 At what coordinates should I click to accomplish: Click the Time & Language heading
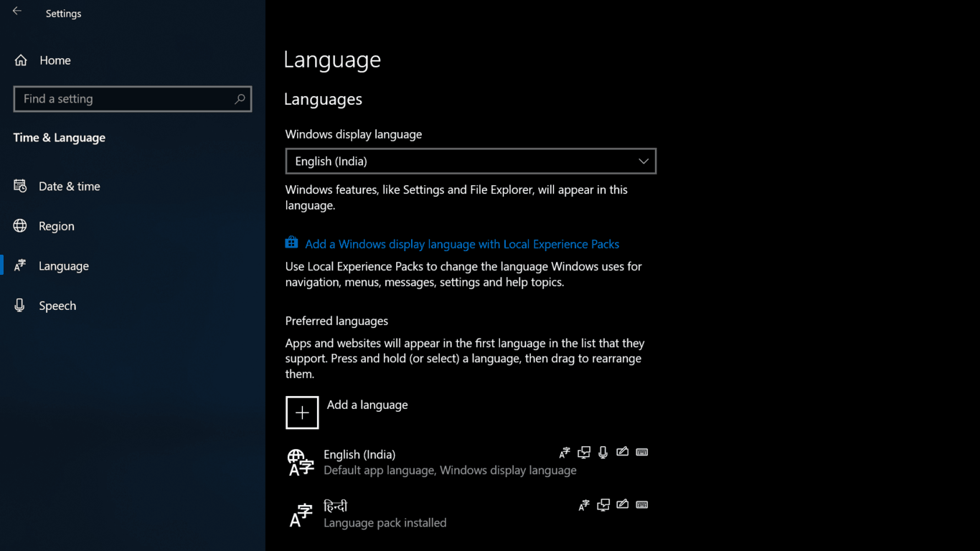(60, 138)
